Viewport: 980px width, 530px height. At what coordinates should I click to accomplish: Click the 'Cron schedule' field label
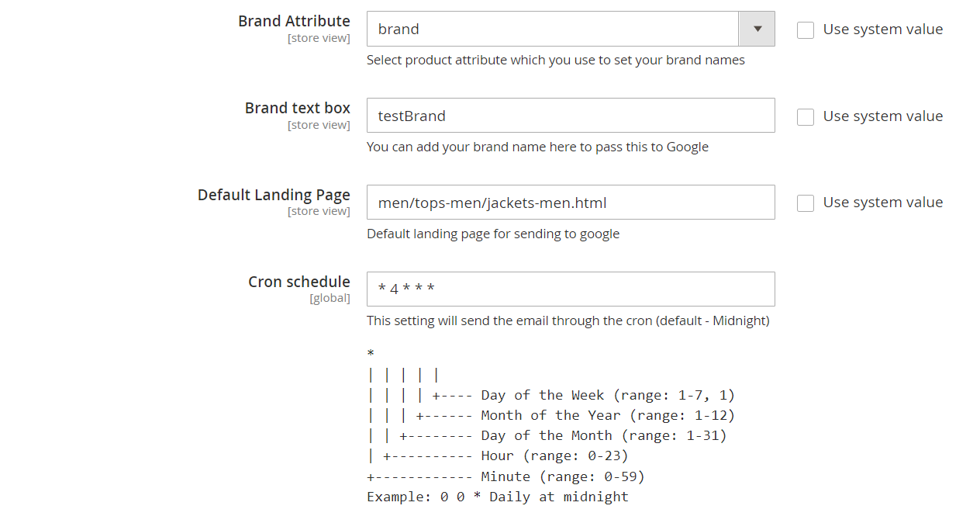tap(298, 282)
